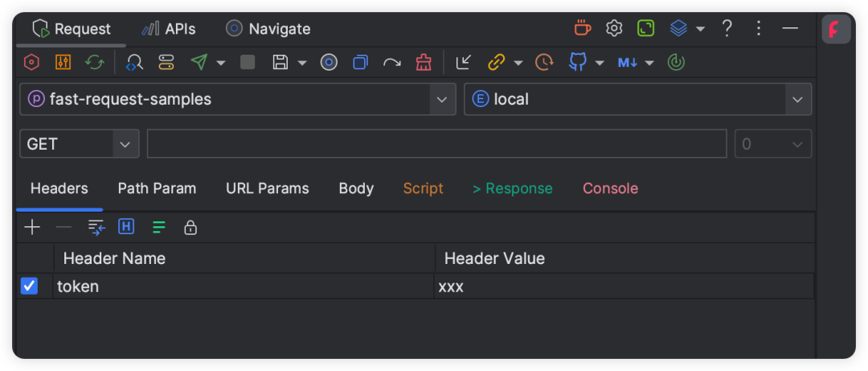
Task: Add a header with the plus button
Action: tap(33, 228)
